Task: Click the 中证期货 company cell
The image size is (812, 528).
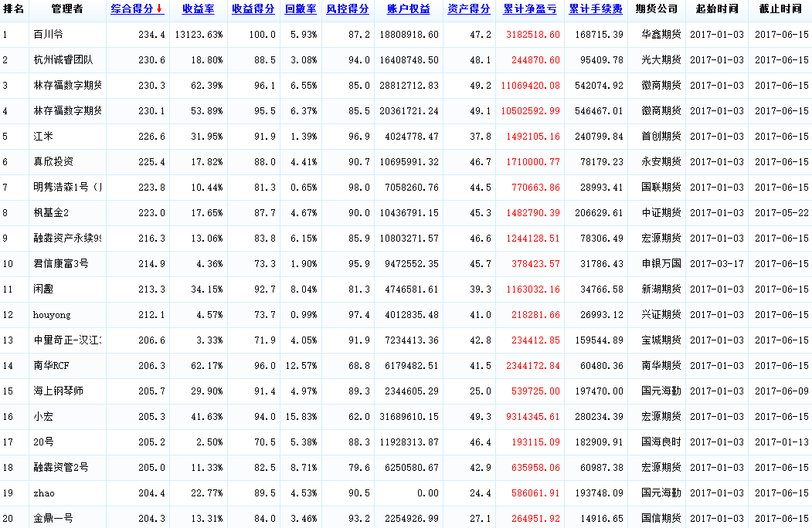Action: [661, 212]
